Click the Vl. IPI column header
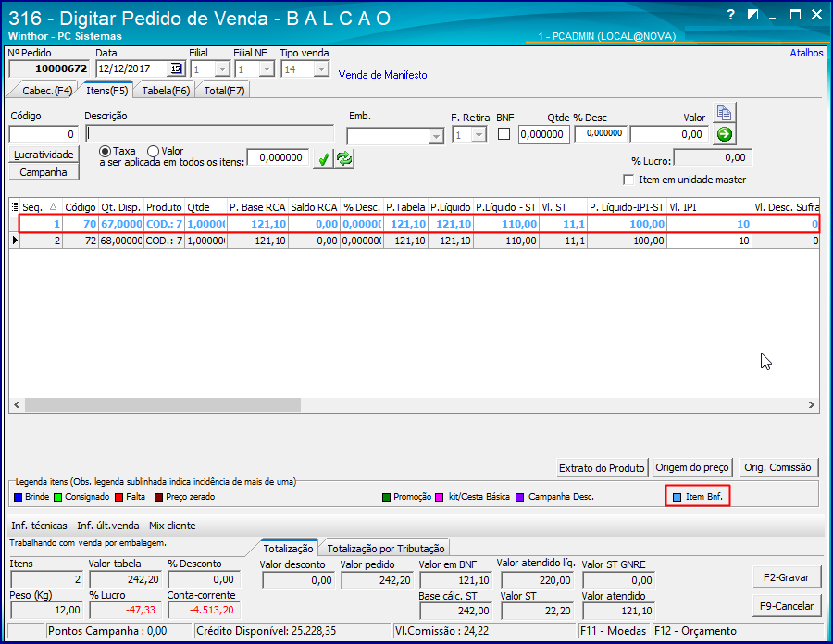Image resolution: width=833 pixels, height=644 pixels. (709, 207)
